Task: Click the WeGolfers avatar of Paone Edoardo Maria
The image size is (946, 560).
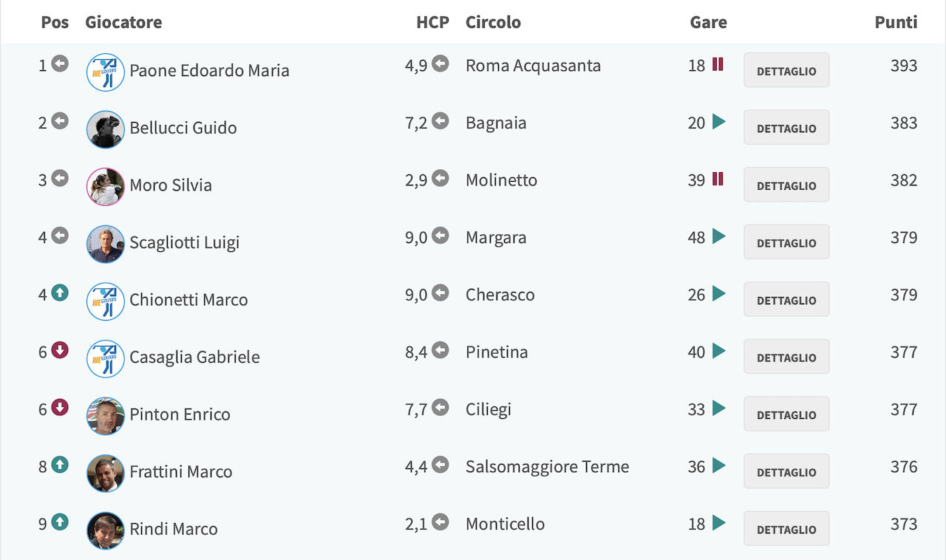Action: [106, 72]
